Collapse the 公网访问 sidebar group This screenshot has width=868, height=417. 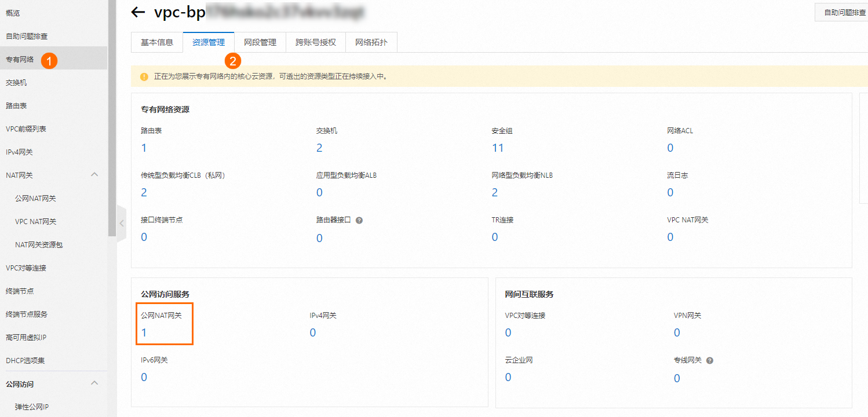(x=95, y=383)
